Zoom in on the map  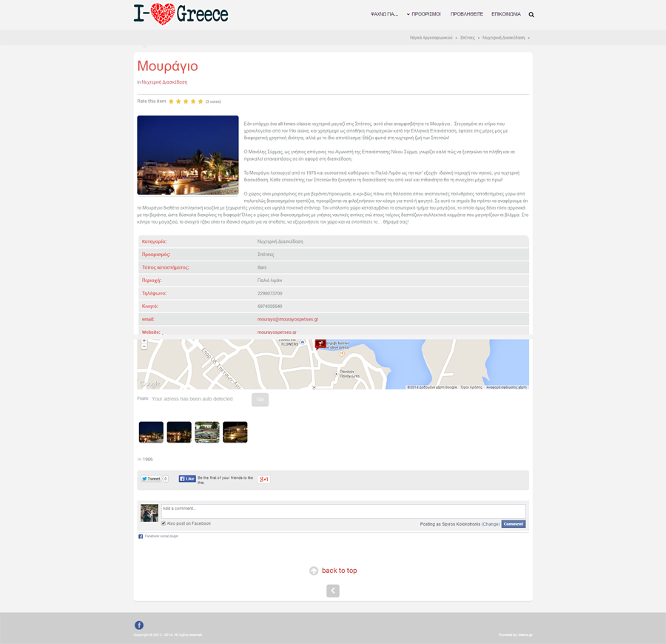point(144,341)
